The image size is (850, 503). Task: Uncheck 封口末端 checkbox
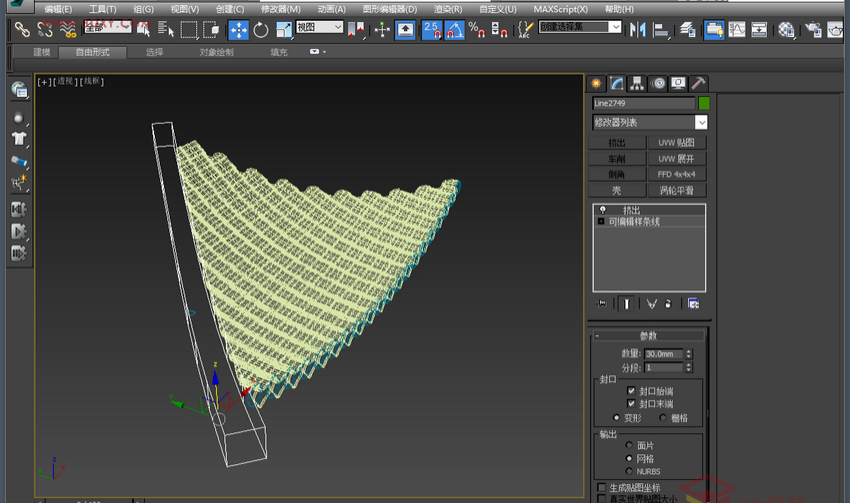631,403
